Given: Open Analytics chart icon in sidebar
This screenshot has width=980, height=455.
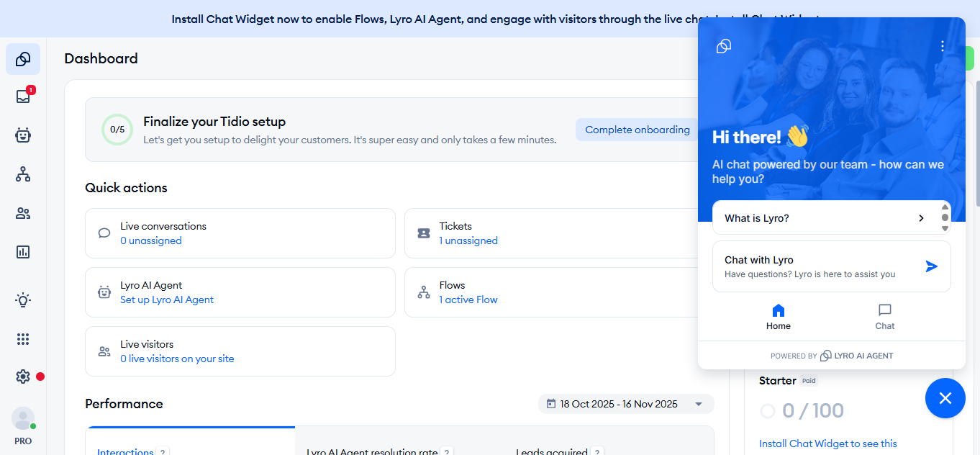Looking at the screenshot, I should [23, 252].
